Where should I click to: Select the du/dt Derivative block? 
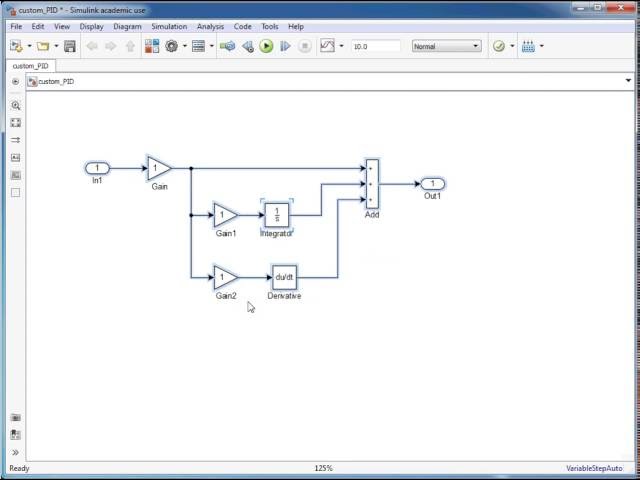284,278
